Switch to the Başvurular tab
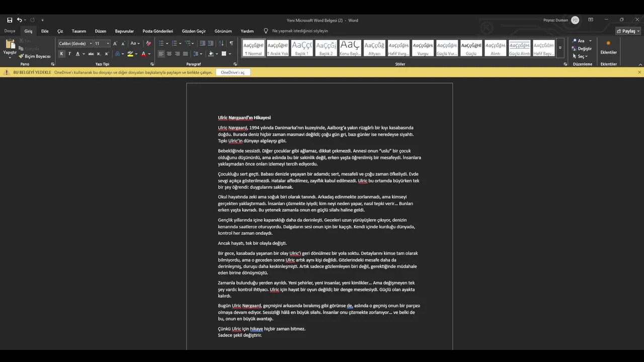The image size is (644, 362). [124, 31]
